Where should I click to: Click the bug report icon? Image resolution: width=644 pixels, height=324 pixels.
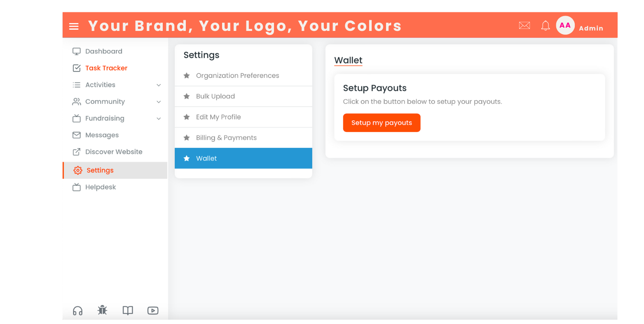pyautogui.click(x=103, y=310)
